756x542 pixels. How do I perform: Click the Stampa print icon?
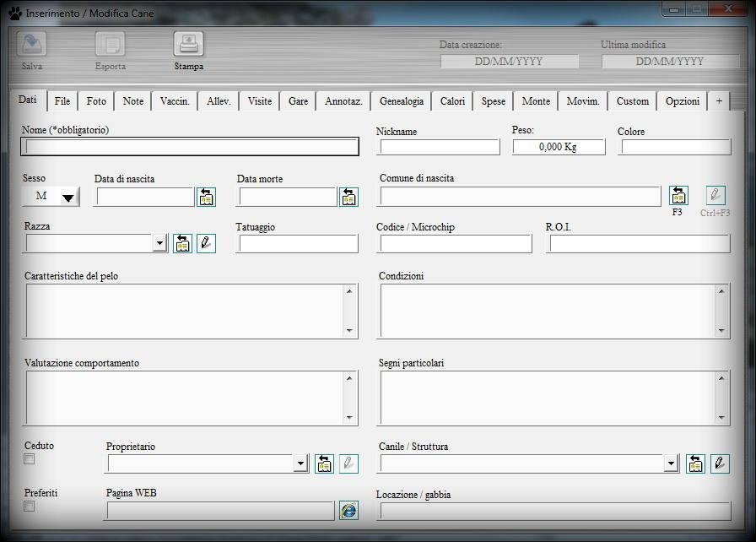[x=188, y=44]
